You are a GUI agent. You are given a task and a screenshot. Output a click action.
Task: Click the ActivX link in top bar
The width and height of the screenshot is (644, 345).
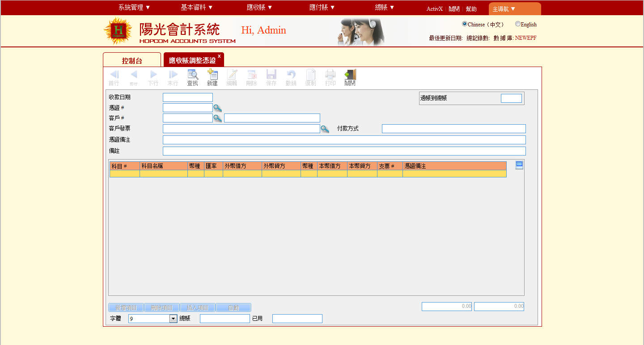point(434,9)
